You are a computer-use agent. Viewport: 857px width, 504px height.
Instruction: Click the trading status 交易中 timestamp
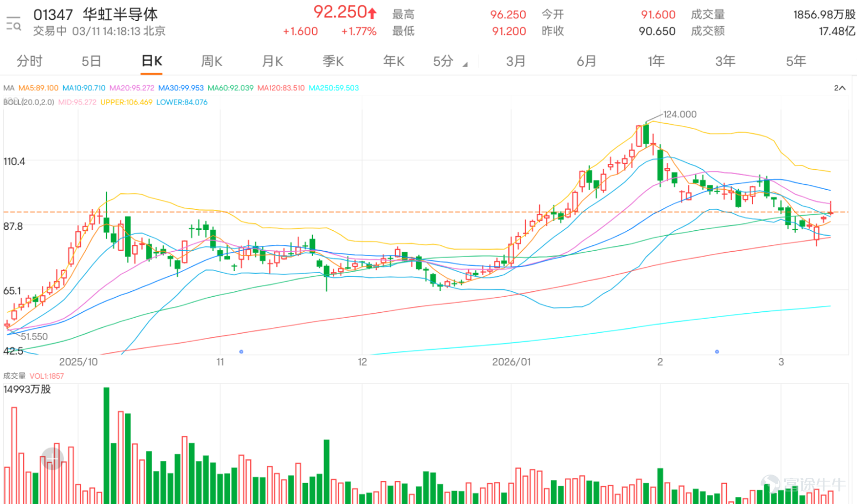coord(99,31)
